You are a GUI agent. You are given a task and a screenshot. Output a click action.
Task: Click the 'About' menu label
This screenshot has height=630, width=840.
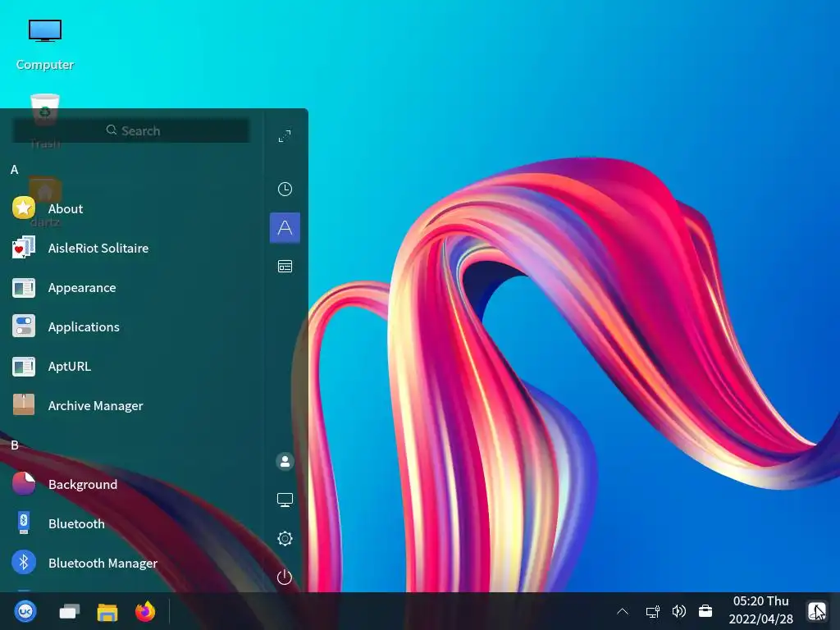click(66, 209)
